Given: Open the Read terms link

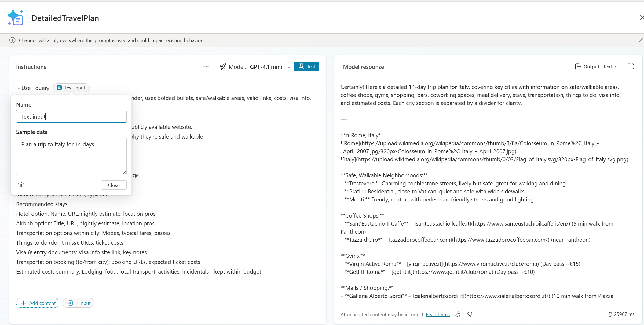Looking at the screenshot, I should pyautogui.click(x=437, y=314).
